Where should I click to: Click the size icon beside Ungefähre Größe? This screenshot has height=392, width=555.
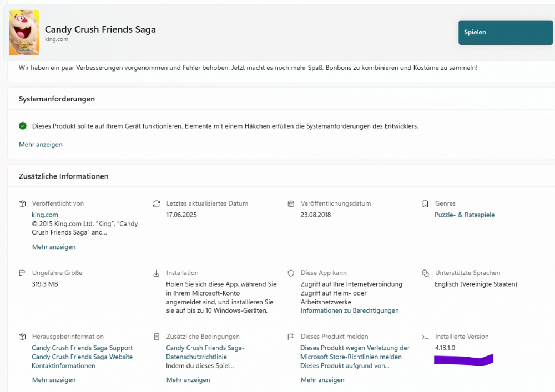(22, 273)
